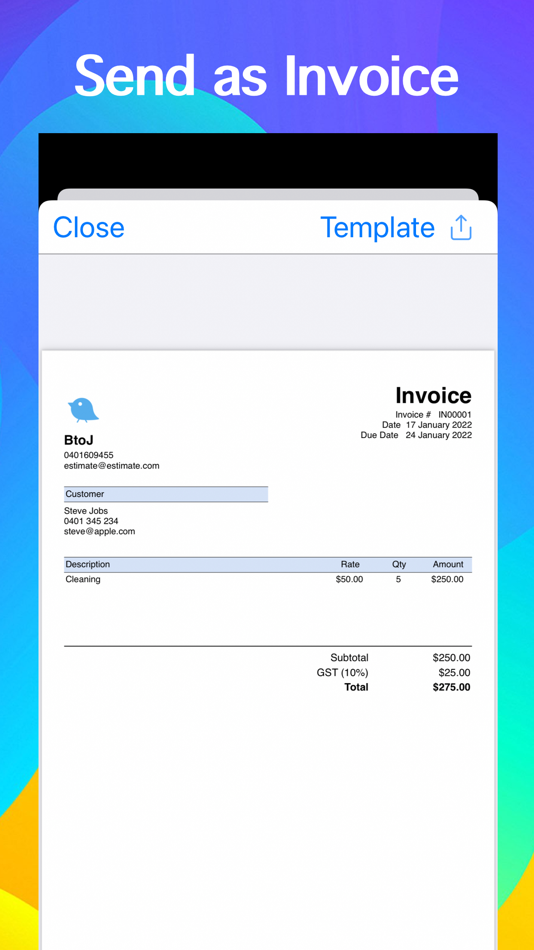Tap the Subtotal label
Viewport: 534px width, 950px height.
349,658
